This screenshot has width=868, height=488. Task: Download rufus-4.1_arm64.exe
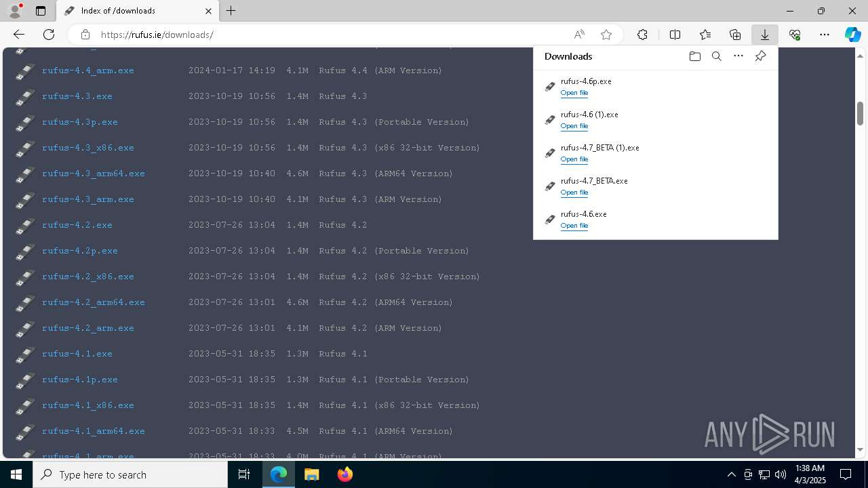coord(94,431)
